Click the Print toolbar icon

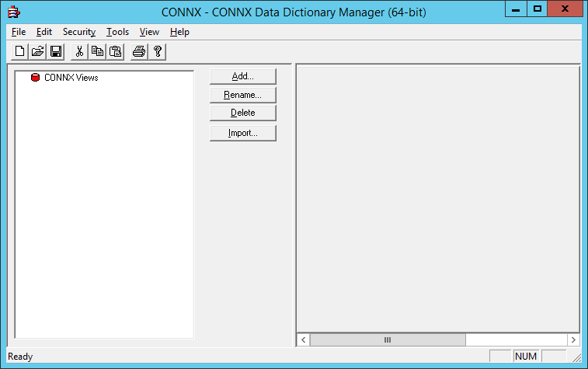[139, 51]
